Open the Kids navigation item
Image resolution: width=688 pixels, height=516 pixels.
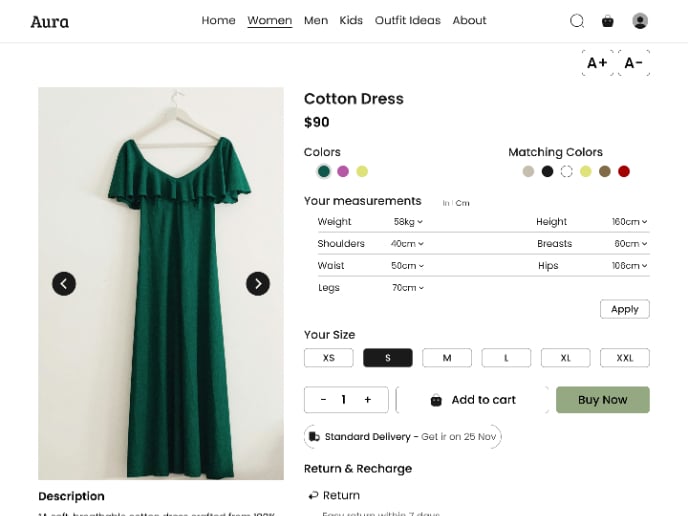(351, 20)
